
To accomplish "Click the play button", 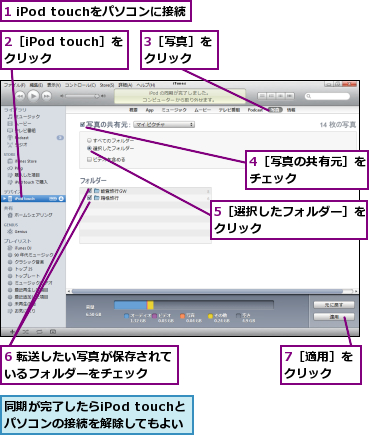I will point(33,96).
